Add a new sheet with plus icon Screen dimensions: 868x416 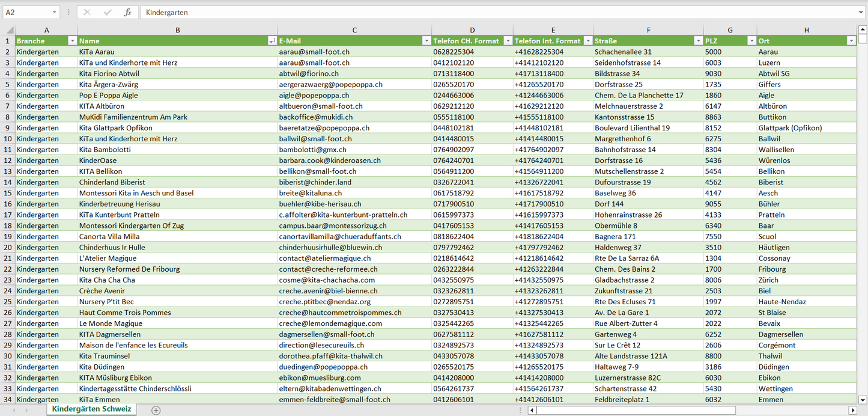pyautogui.click(x=156, y=410)
